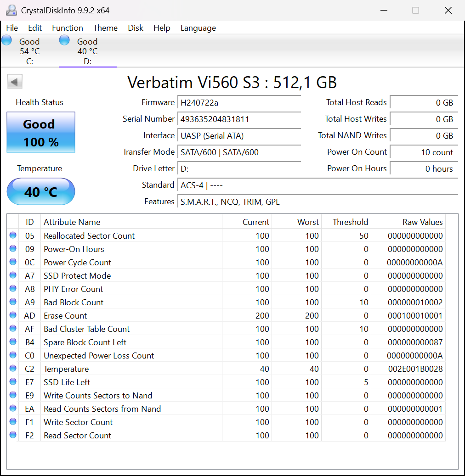Select the 'SSD Life Left' attribute name
Viewport: 465px width, 476px height.
[67, 382]
